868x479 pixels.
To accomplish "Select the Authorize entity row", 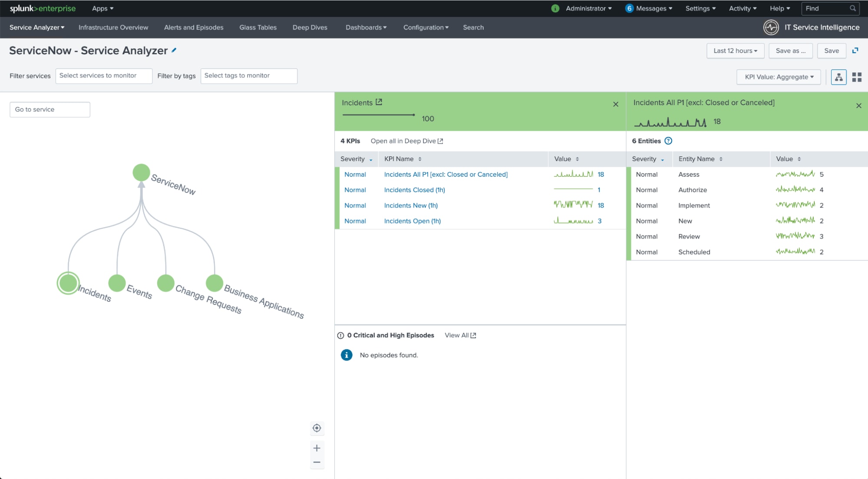I will point(747,190).
